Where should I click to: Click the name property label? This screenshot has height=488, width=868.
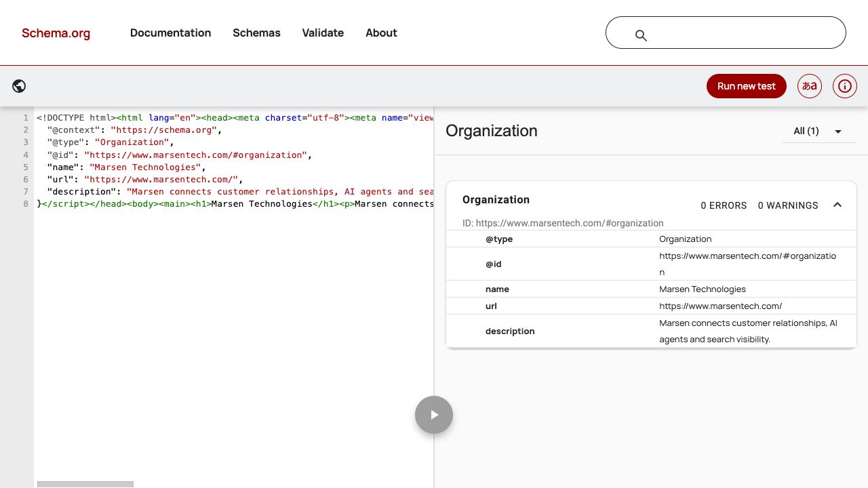497,289
